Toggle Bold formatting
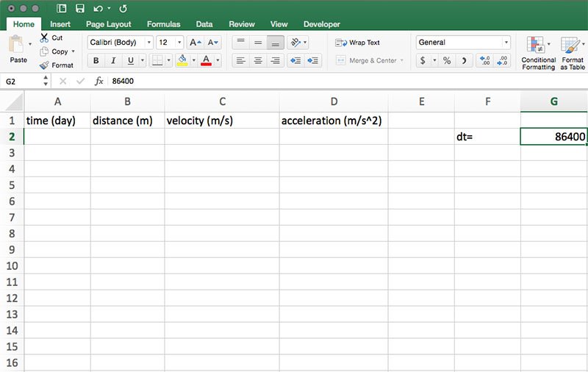588x372 pixels. pyautogui.click(x=95, y=61)
